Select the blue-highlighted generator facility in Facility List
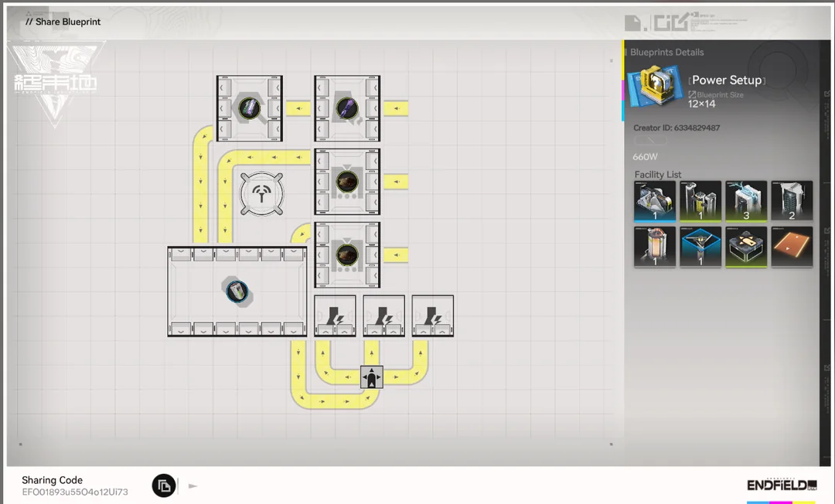835x504 pixels. (x=655, y=201)
